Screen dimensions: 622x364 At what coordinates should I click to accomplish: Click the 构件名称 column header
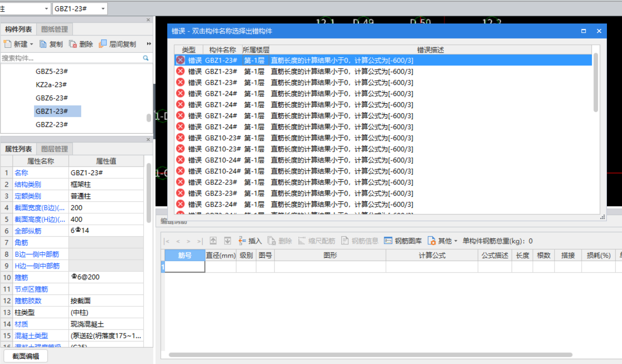[x=223, y=50]
